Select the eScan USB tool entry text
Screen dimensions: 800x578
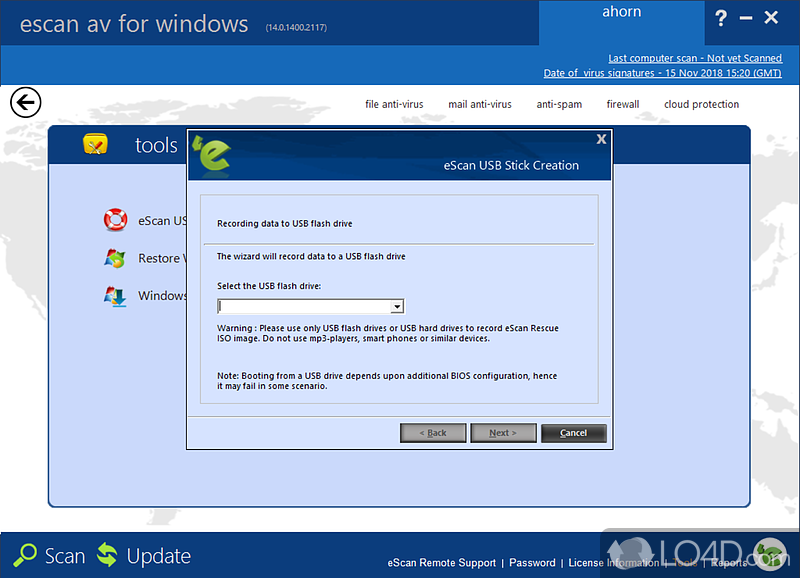[162, 220]
